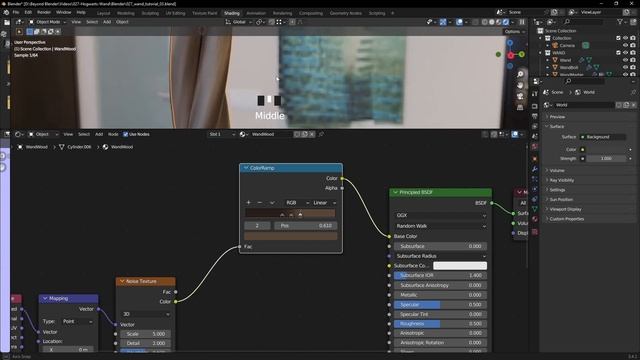This screenshot has width=640, height=360.
Task: Hide the WandBolt object via eye icon
Action: [x=625, y=67]
